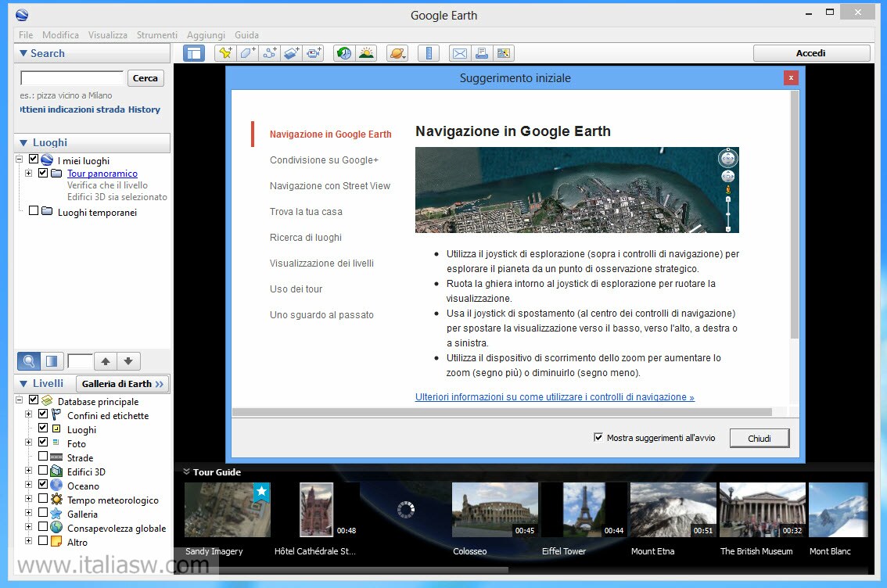Click the search magnifier icon in Luoghi panel

(29, 360)
